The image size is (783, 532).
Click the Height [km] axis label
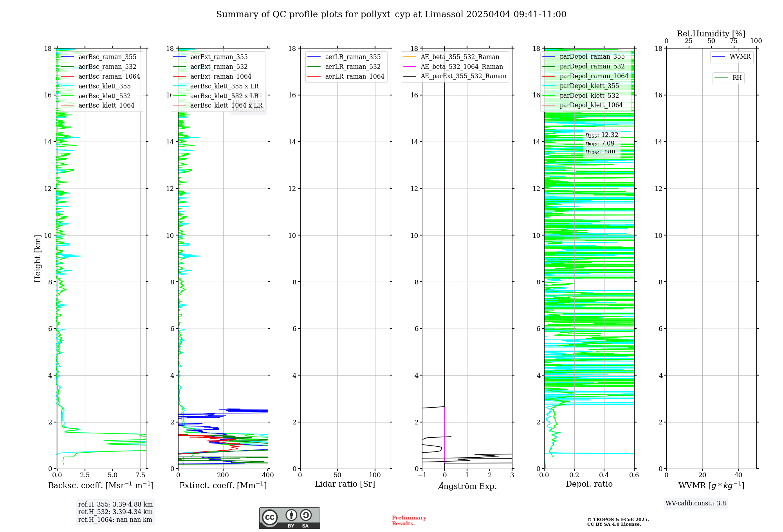(x=38, y=258)
